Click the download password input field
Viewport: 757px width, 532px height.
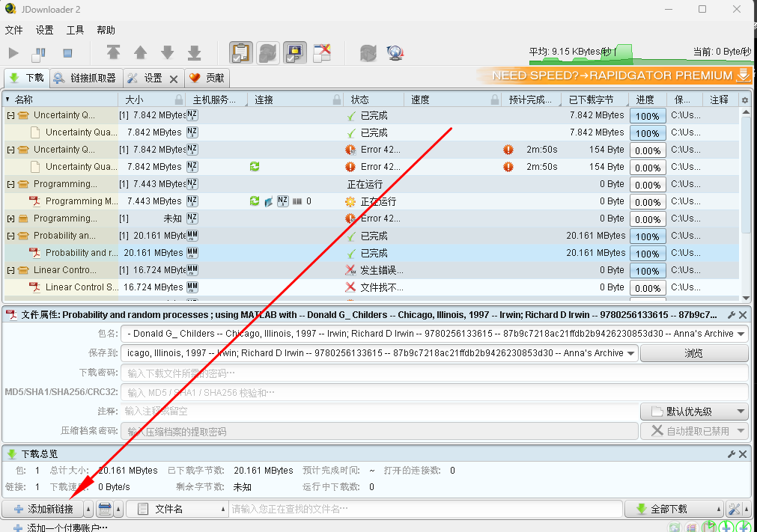point(374,372)
